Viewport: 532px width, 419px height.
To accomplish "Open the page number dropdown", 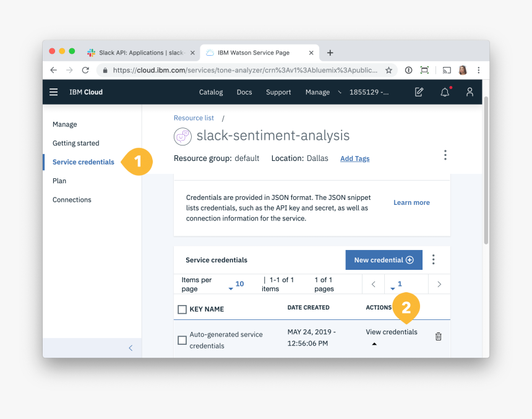I will pos(397,285).
